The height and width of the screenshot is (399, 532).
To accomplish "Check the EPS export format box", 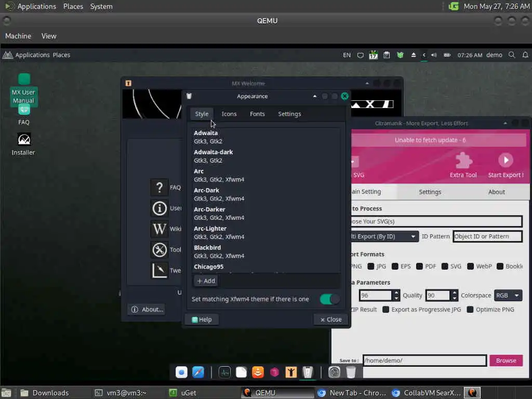I will (x=395, y=267).
